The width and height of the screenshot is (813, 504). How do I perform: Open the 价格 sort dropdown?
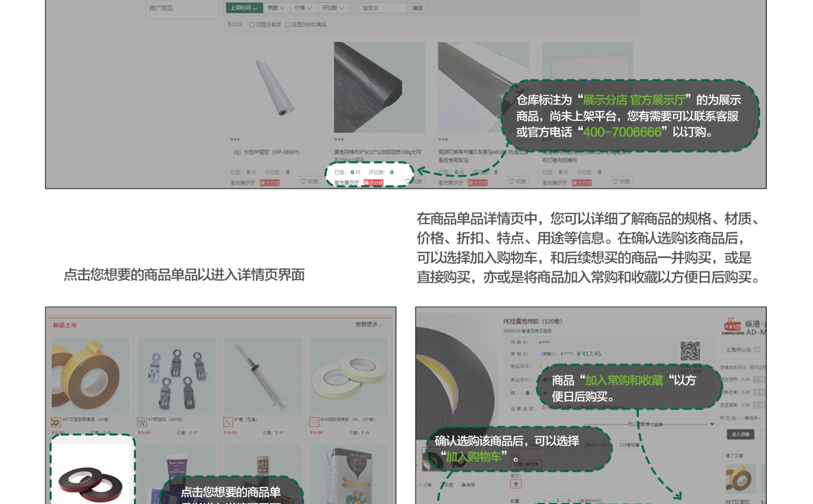click(303, 8)
